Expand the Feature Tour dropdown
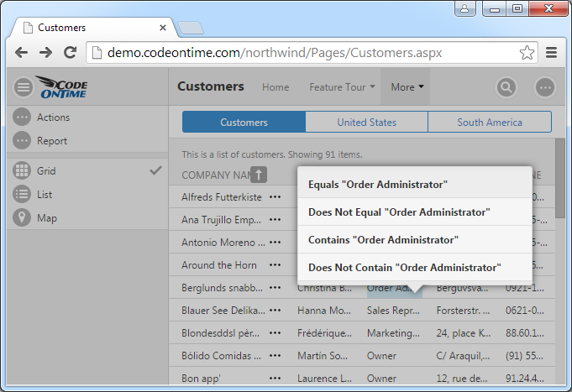Viewport: 572px width, 392px height. 342,87
